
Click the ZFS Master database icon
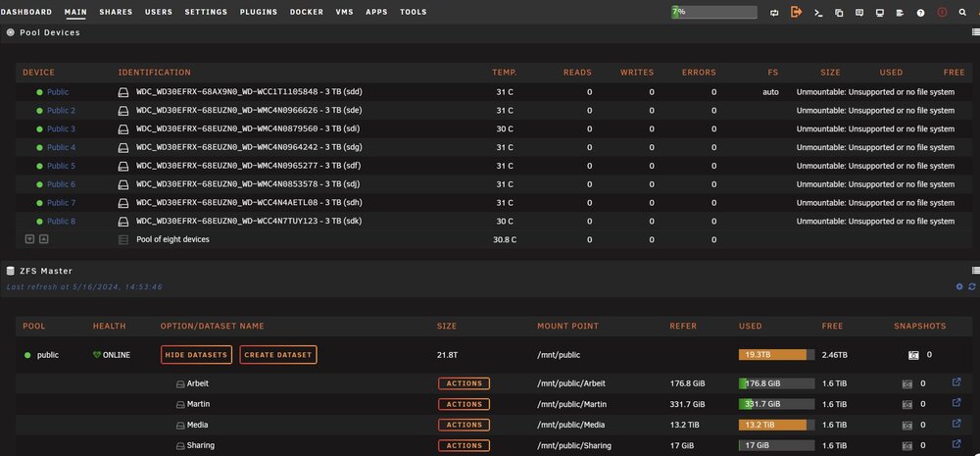(x=11, y=271)
